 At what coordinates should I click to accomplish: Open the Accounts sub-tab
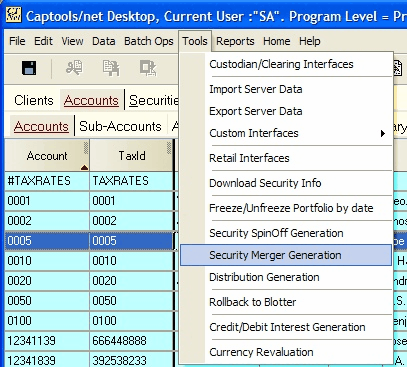point(41,127)
